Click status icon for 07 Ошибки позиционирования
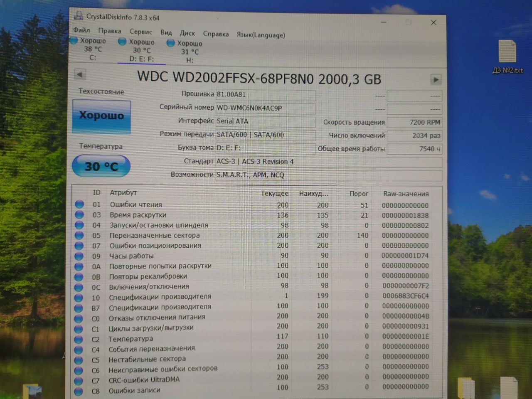Image resolution: width=532 pixels, height=399 pixels. (x=79, y=246)
